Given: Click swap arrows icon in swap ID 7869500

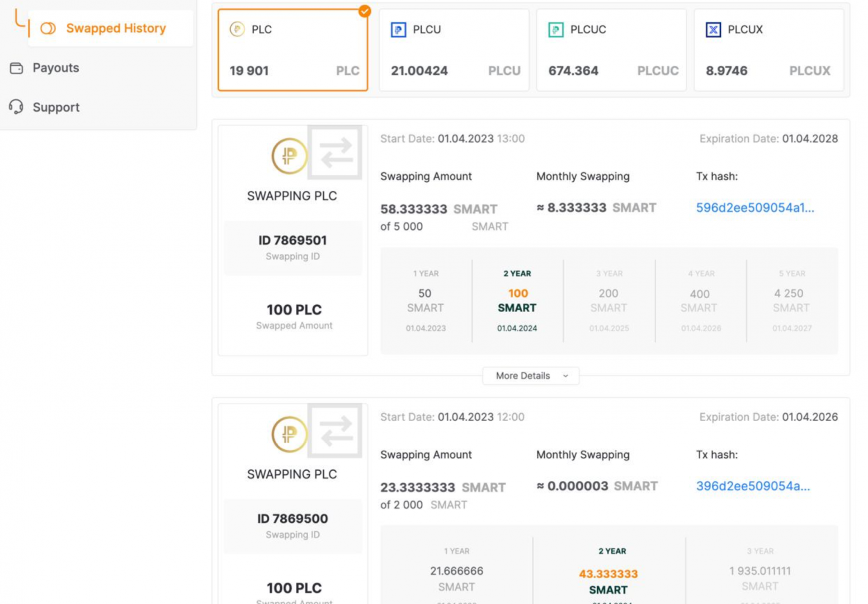Looking at the screenshot, I should tap(336, 431).
